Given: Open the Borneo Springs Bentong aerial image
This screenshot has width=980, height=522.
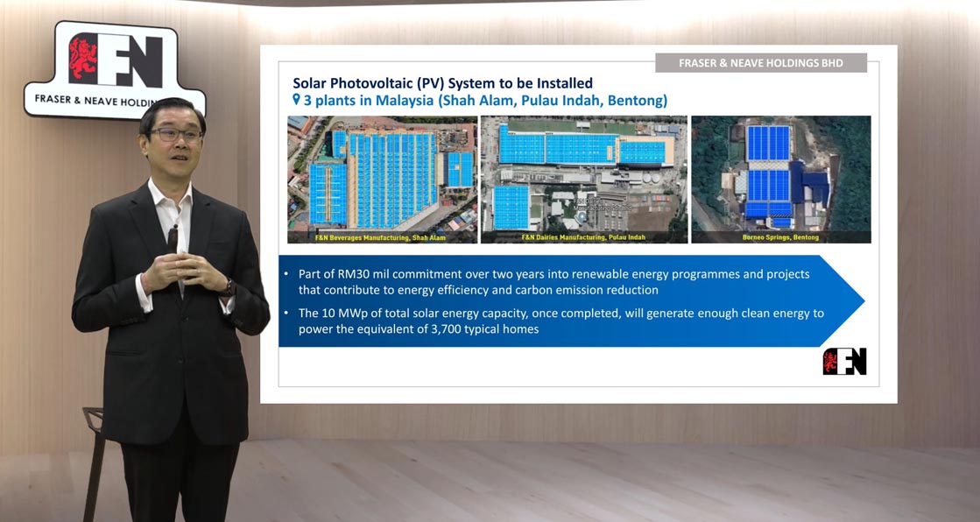Looking at the screenshot, I should pos(781,173).
